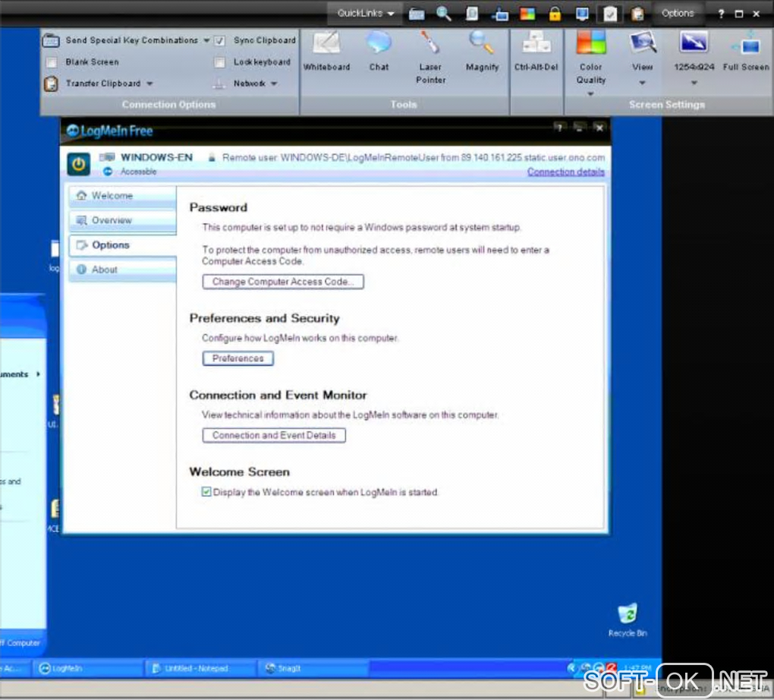Viewport: 774px width, 700px height.
Task: Open the Recycle Bin on remote desktop
Action: coord(628,620)
